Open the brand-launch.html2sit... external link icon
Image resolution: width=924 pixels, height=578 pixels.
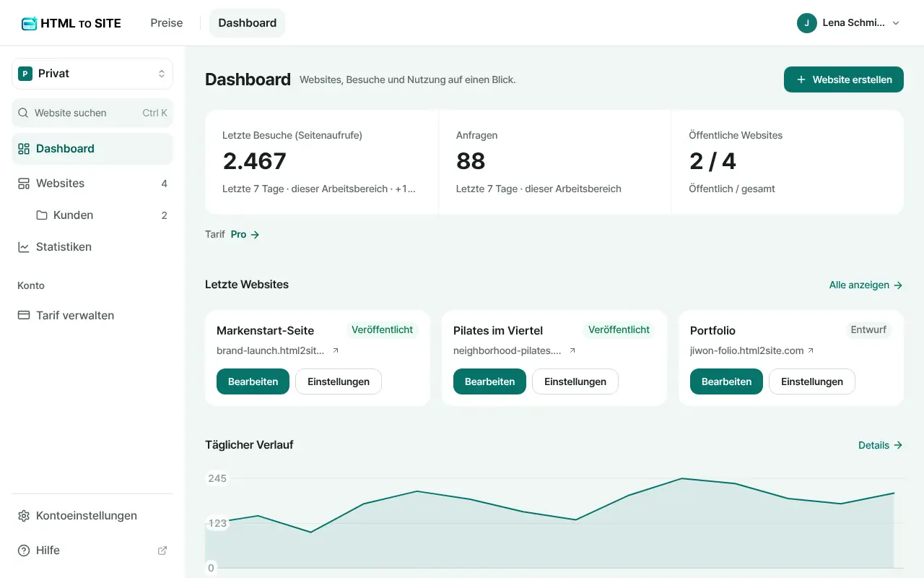pyautogui.click(x=336, y=350)
